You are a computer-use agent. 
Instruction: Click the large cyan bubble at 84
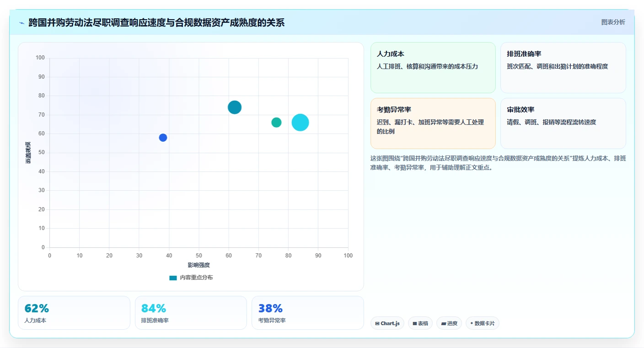pyautogui.click(x=301, y=123)
